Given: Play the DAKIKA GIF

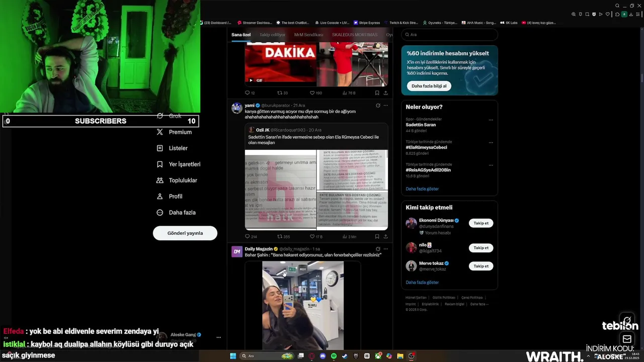Looking at the screenshot, I should point(251,80).
